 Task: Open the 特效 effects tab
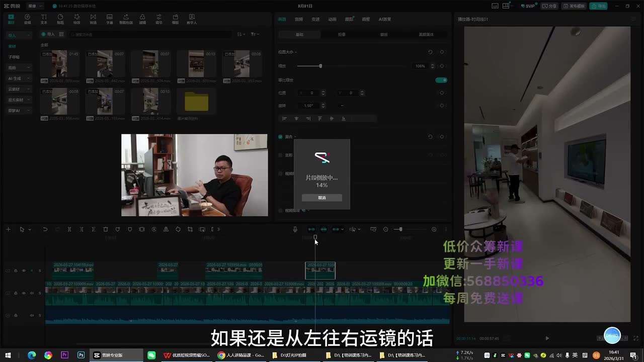(x=76, y=19)
